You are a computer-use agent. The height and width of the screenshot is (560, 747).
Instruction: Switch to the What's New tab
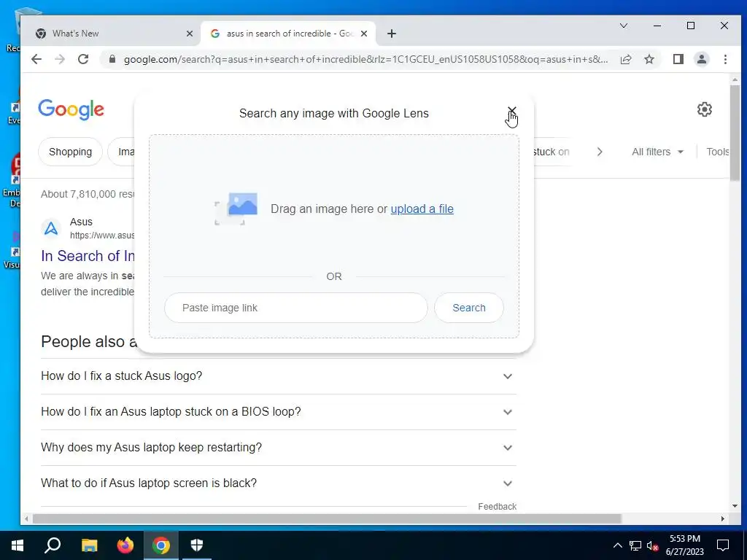click(111, 34)
